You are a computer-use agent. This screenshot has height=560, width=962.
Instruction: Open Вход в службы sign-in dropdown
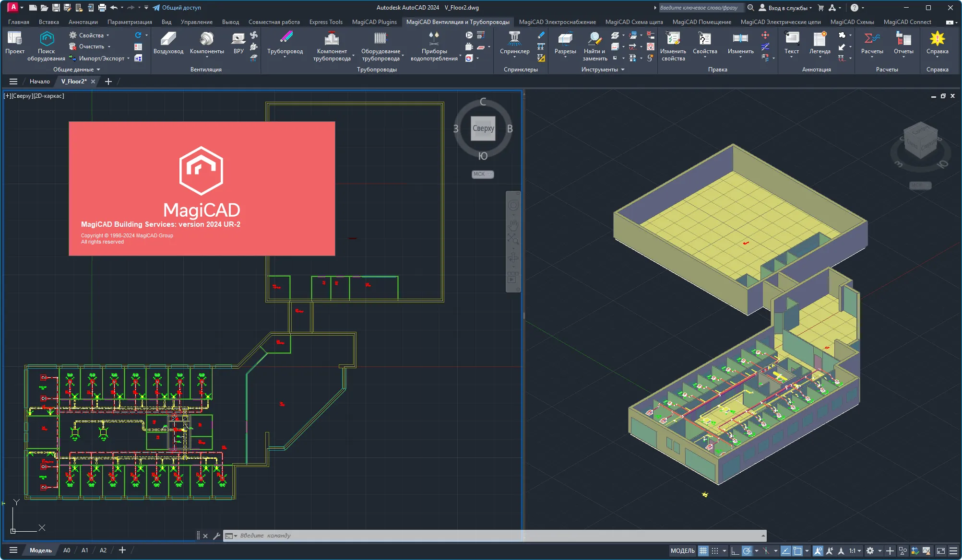785,8
